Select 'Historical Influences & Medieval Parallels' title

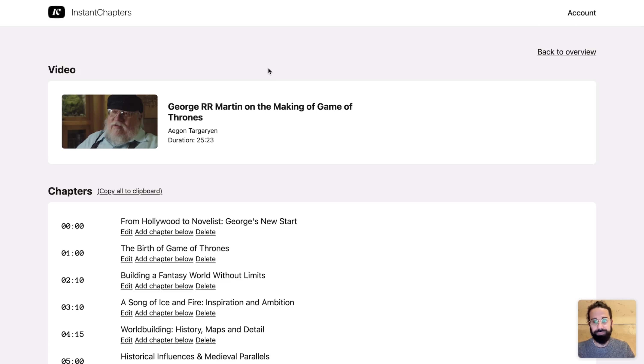pyautogui.click(x=195, y=356)
